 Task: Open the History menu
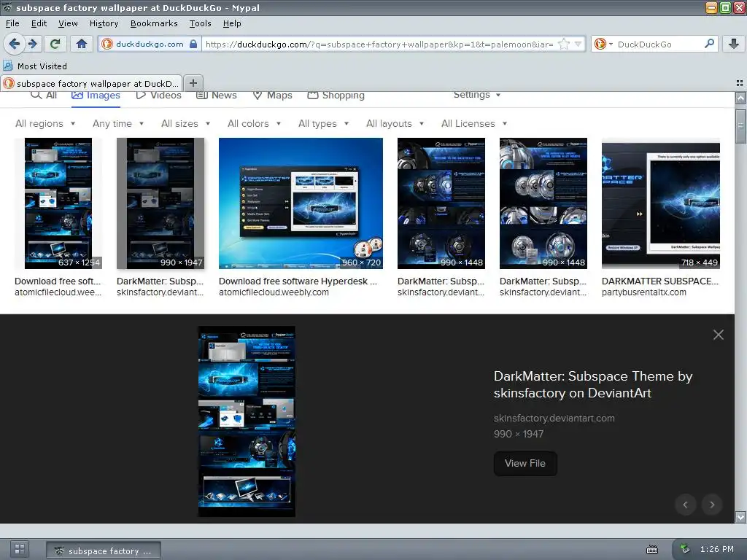point(104,23)
